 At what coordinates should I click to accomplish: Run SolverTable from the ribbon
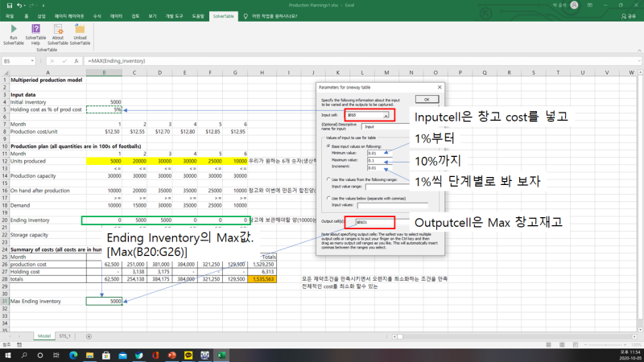coord(14,35)
